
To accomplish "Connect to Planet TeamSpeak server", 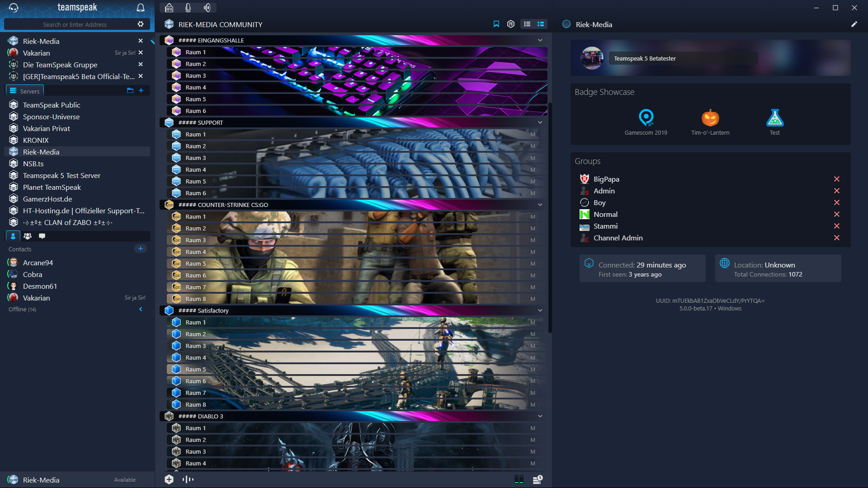I will point(52,187).
